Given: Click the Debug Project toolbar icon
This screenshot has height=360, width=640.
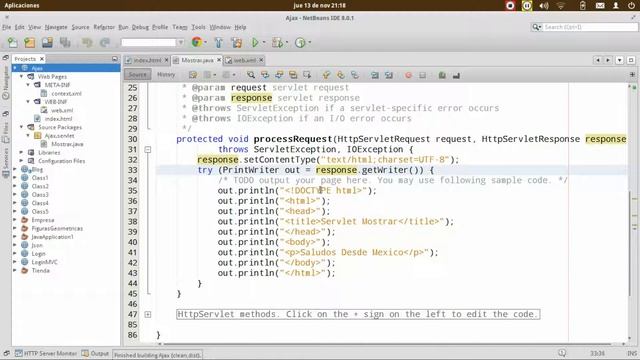Looking at the screenshot, I should [x=277, y=42].
